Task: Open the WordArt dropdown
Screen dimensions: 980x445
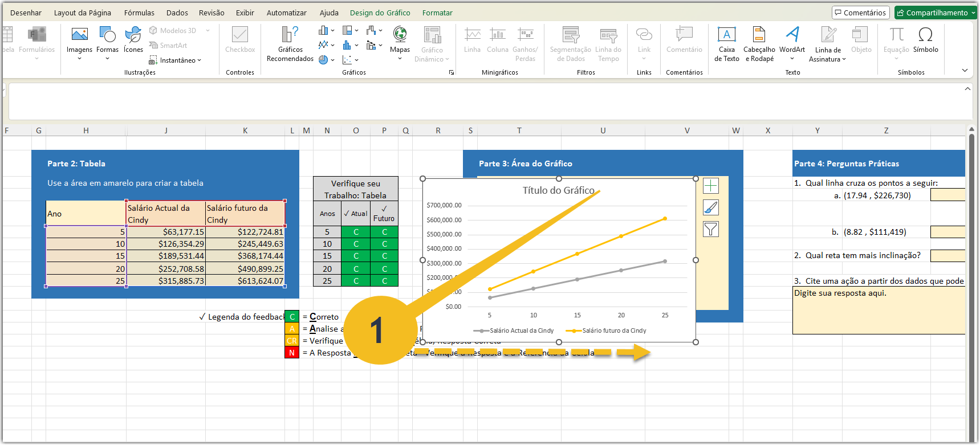Action: 792,58
